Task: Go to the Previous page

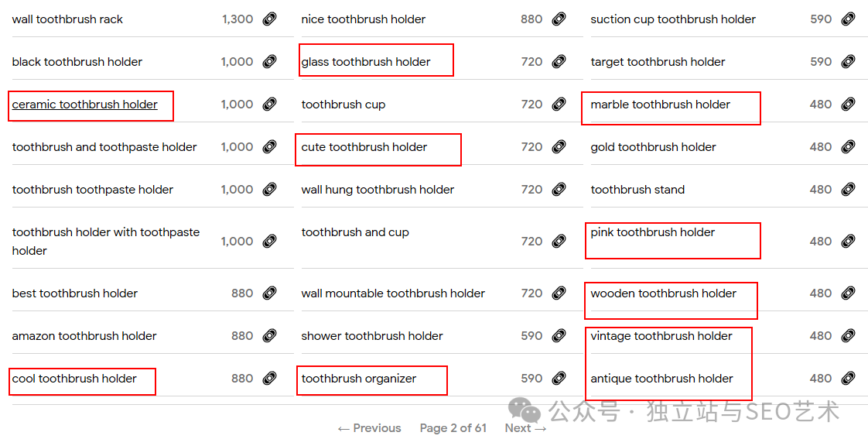Action: tap(369, 428)
